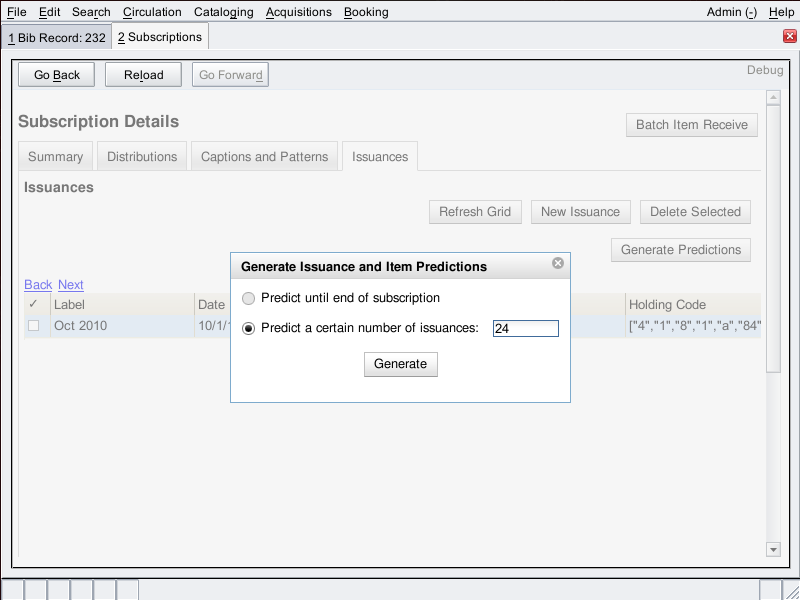Click the Batch Item Receive button
The image size is (800, 600).
point(691,125)
